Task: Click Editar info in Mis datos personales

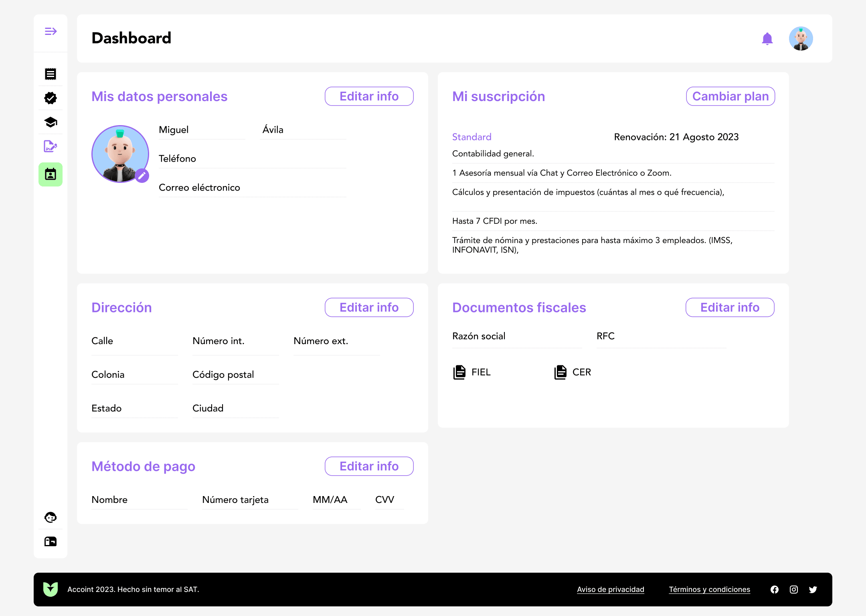Action: click(x=369, y=96)
